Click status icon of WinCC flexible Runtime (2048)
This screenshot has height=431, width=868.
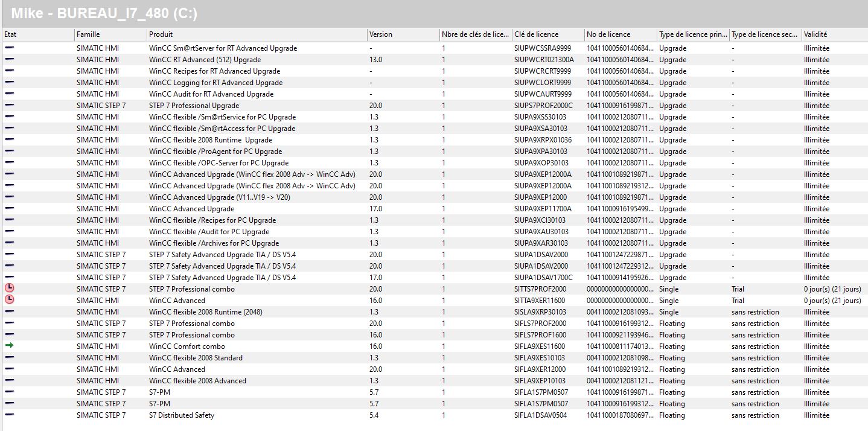click(9, 311)
